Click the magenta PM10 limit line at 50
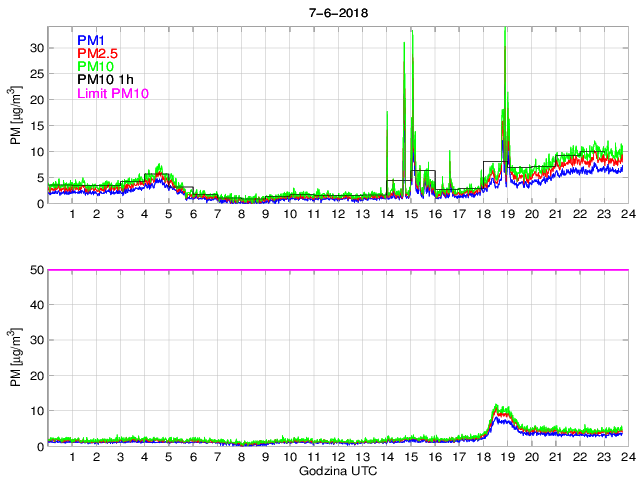 click(338, 270)
